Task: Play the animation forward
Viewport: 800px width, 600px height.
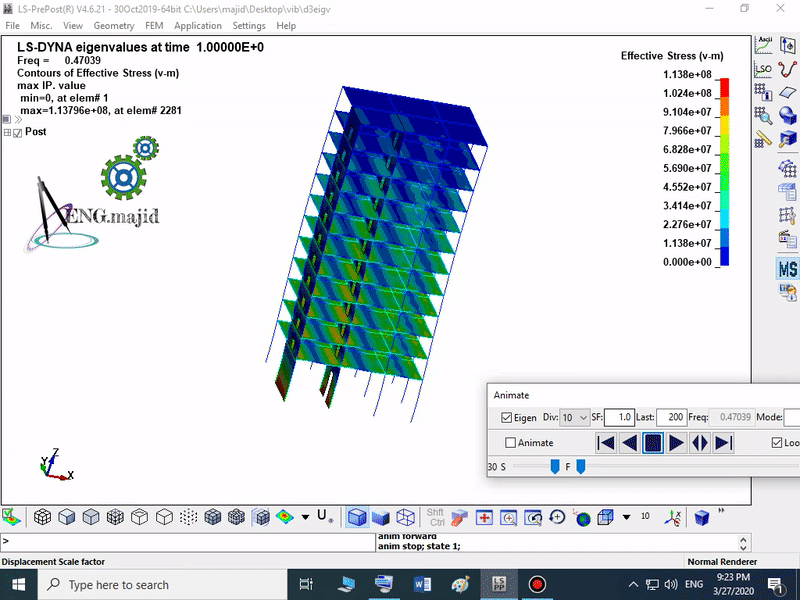Action: pos(676,442)
